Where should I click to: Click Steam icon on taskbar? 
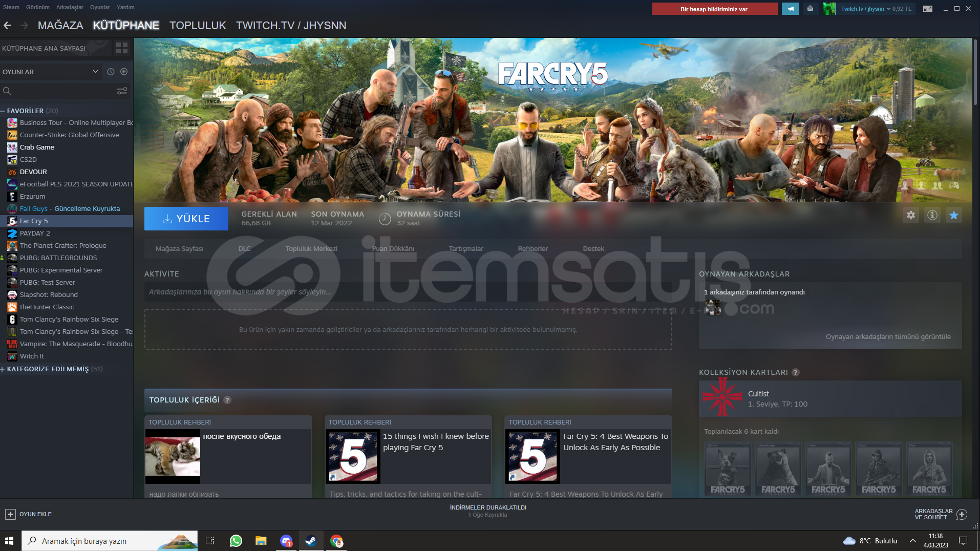coord(311,541)
